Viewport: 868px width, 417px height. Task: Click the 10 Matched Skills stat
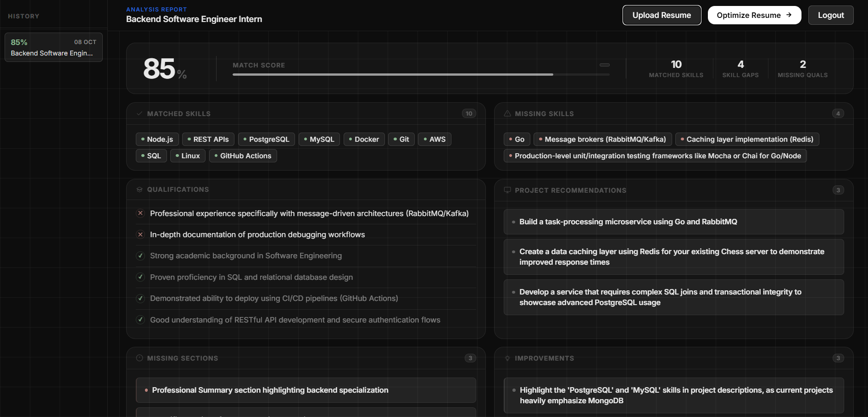[676, 68]
